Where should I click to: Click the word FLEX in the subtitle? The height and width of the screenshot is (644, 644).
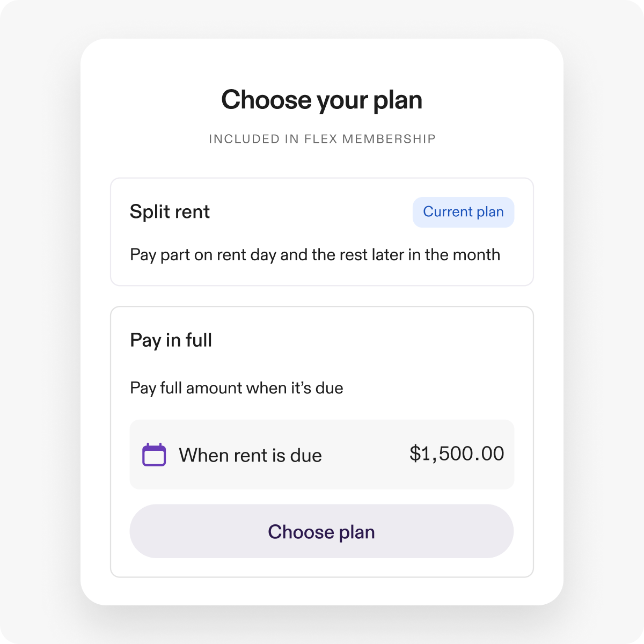pyautogui.click(x=320, y=139)
